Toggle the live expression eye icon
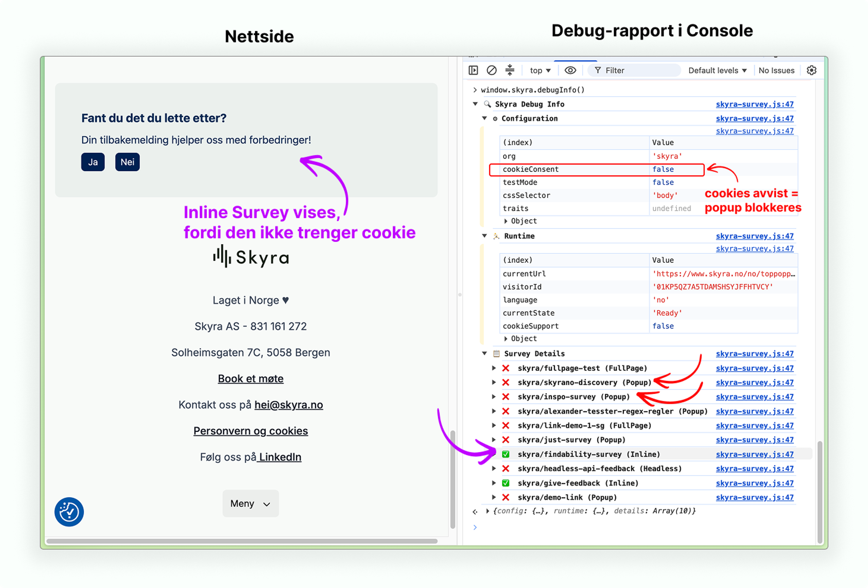 [570, 70]
